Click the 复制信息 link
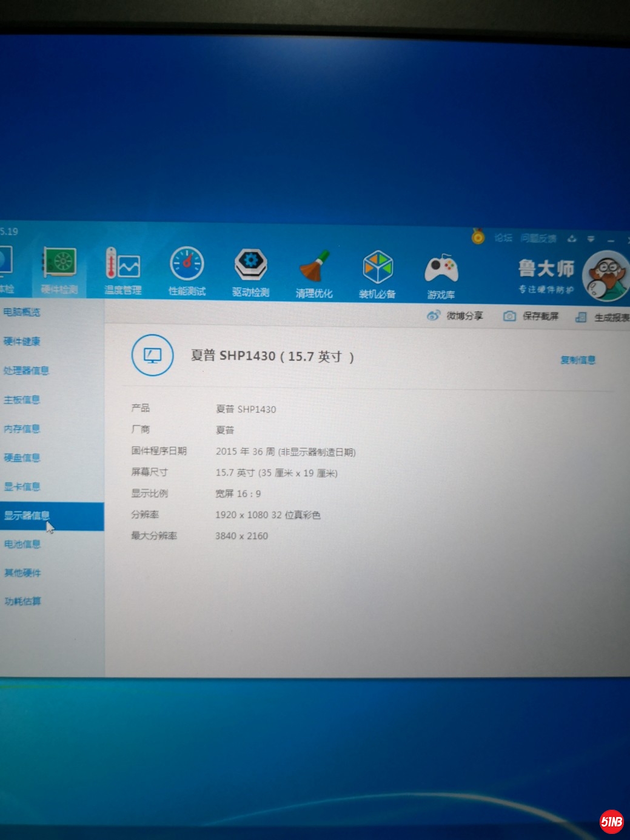The height and width of the screenshot is (840, 630). click(x=577, y=360)
